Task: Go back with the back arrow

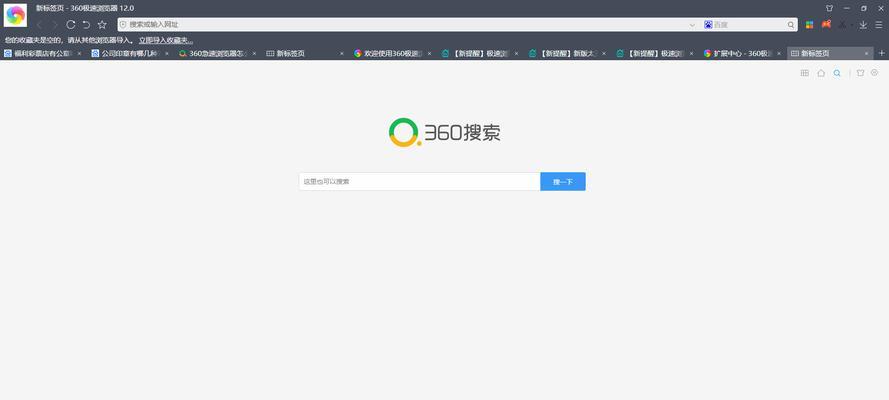Action: (x=39, y=25)
